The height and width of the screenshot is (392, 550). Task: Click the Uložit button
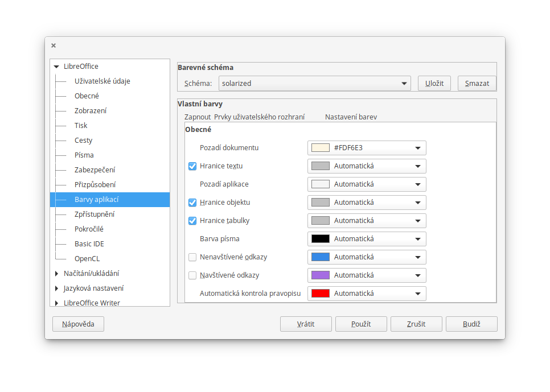(x=434, y=84)
